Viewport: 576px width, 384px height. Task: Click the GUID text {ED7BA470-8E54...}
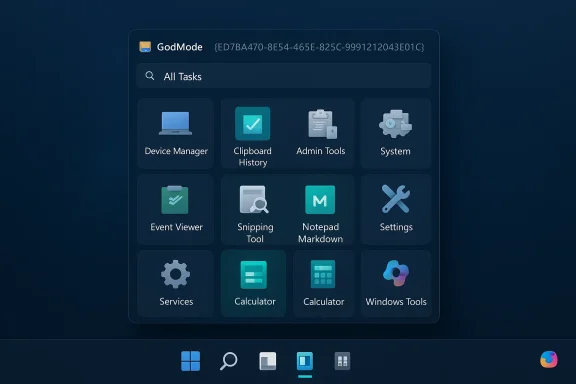click(319, 47)
